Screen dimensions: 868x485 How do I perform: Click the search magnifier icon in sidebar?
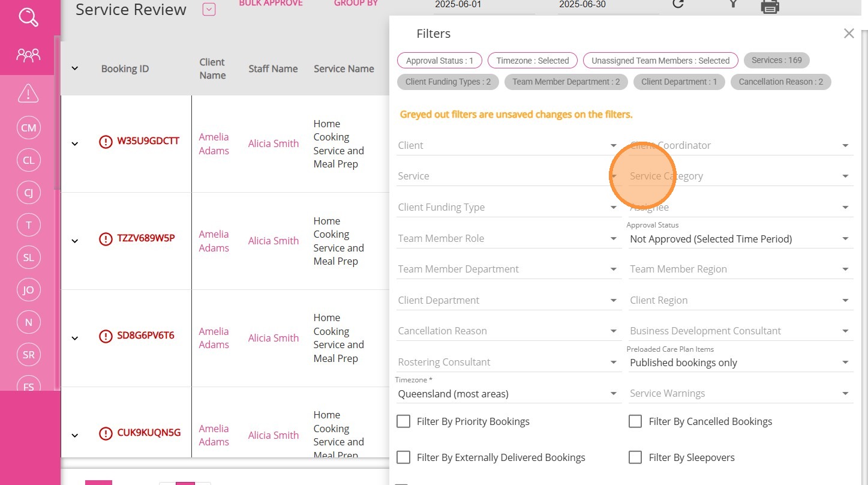(x=28, y=17)
